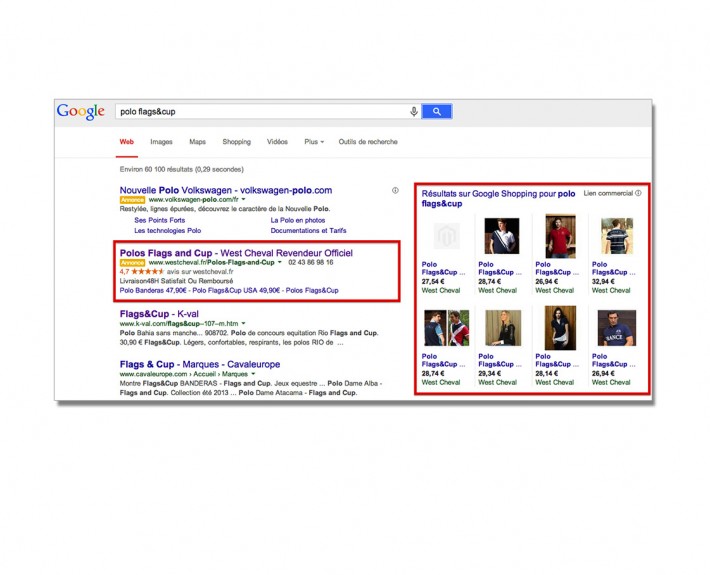Expand the Plus dropdown menu
Viewport: 710px width, 575px height.
314,142
